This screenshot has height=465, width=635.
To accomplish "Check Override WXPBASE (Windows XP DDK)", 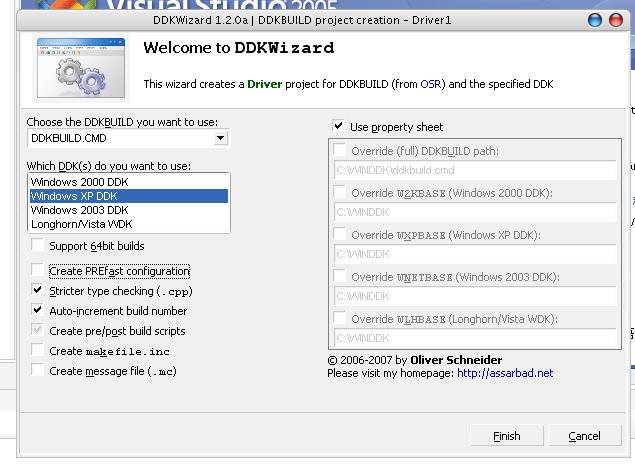I will pos(339,234).
